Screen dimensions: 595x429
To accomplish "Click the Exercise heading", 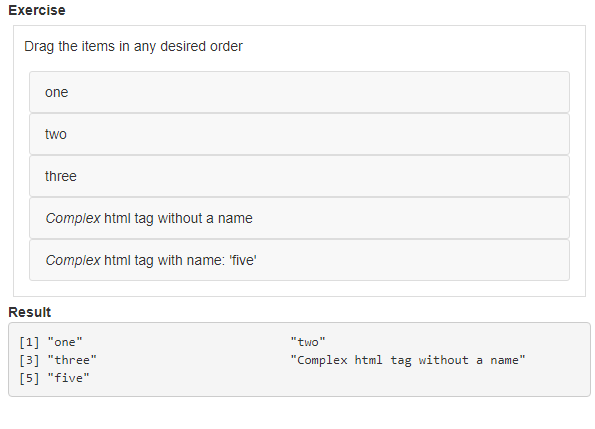I will point(37,10).
